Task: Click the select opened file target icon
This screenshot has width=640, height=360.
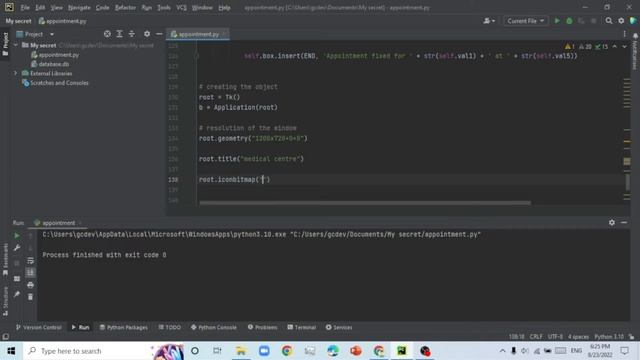Action: (107, 34)
